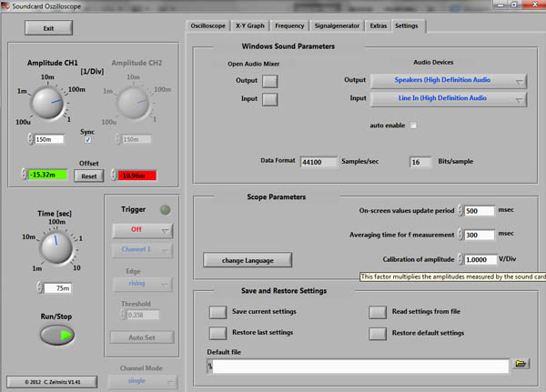Click the Restore default settings button
Screen dimensions: 546x392
(379, 333)
